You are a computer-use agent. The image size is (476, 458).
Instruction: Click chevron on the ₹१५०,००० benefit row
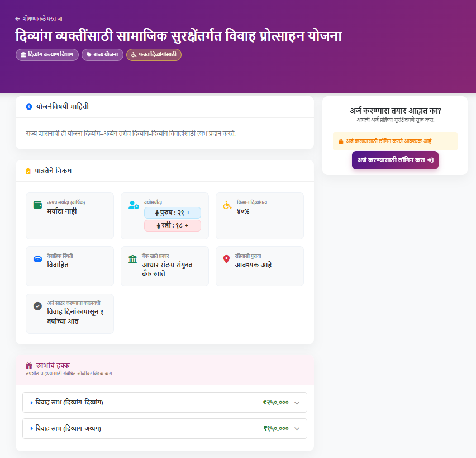(x=297, y=429)
